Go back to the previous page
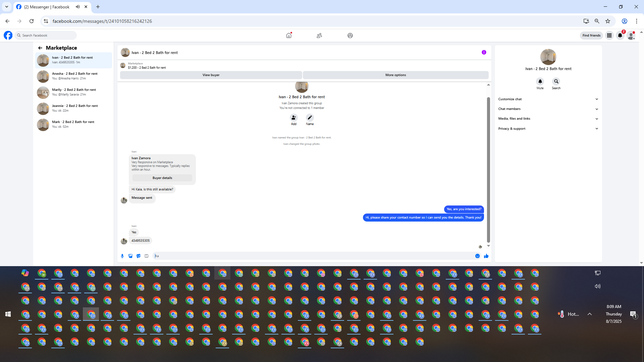 7,21
